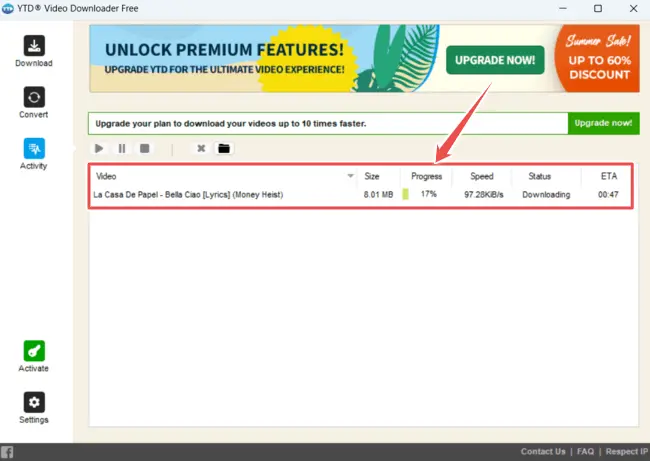Sort by the Size column header

[x=372, y=176]
